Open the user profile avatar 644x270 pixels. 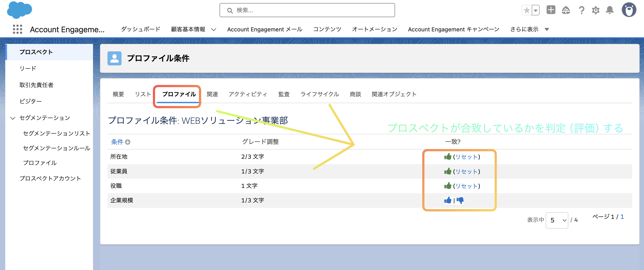[x=629, y=10]
